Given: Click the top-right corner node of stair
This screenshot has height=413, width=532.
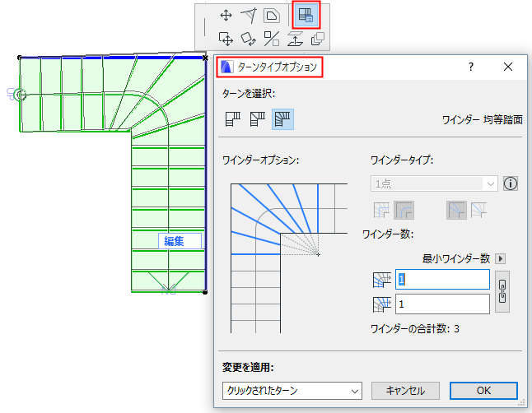Looking at the screenshot, I should pos(205,58).
